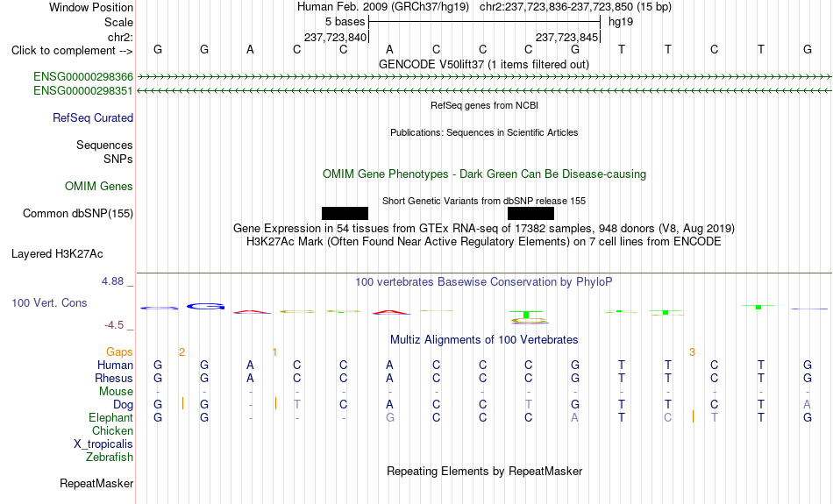The height and width of the screenshot is (504, 833).
Task: Select the Chicken species label
Action: tap(112, 430)
